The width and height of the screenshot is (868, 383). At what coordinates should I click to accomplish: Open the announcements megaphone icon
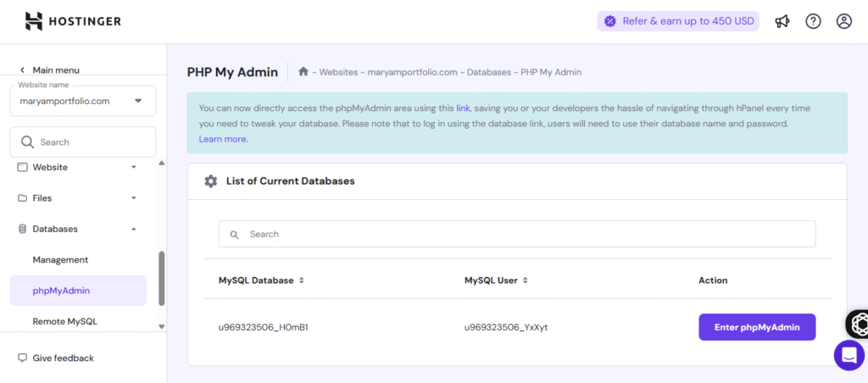click(x=782, y=21)
